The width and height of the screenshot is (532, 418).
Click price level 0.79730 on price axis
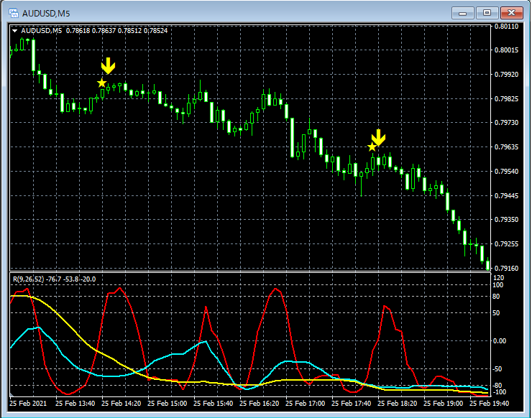pos(506,123)
